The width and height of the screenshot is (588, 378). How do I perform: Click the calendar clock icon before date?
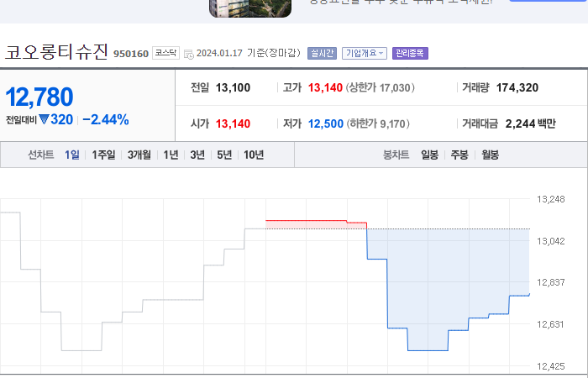coord(189,54)
